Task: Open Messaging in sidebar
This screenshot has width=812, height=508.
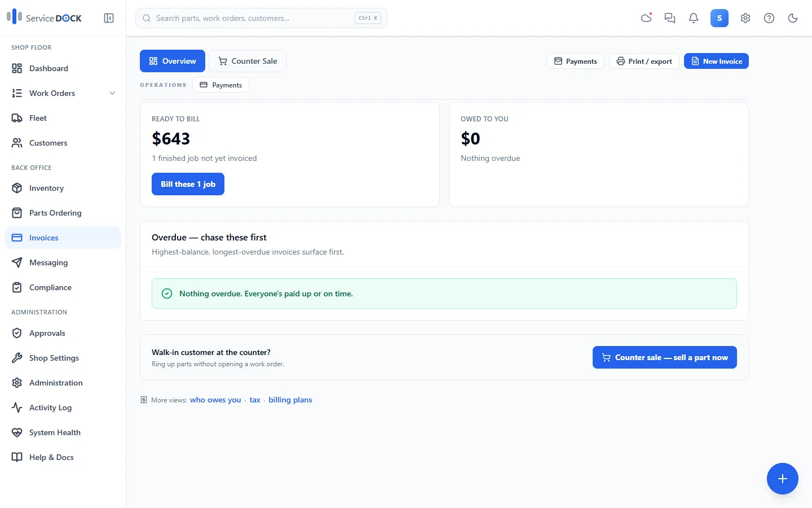Action: (x=63, y=262)
